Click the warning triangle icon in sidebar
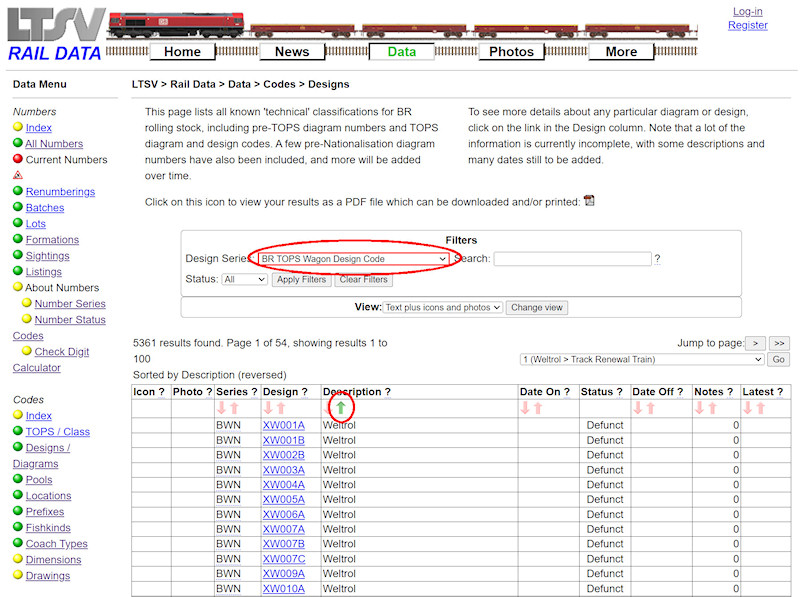 pos(18,175)
